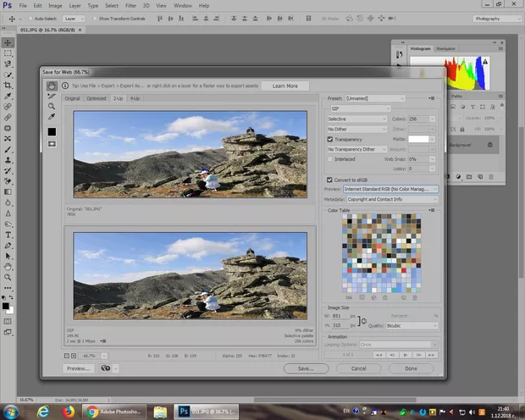The image size is (525, 420).
Task: Enable the Interlaced checkbox
Action: click(330, 158)
